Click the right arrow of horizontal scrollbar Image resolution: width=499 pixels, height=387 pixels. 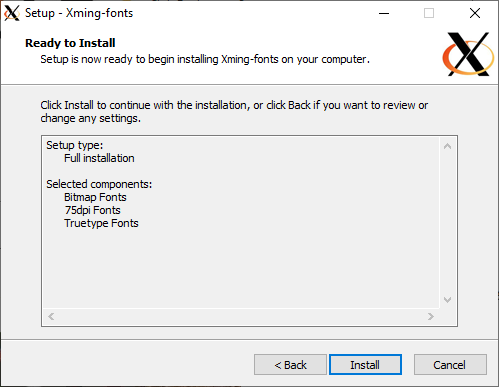pyautogui.click(x=431, y=316)
